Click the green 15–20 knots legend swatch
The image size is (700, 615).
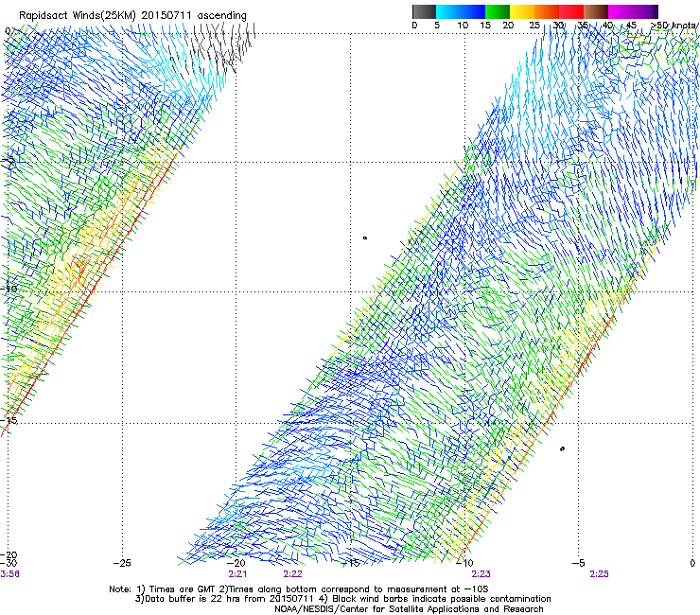(498, 11)
